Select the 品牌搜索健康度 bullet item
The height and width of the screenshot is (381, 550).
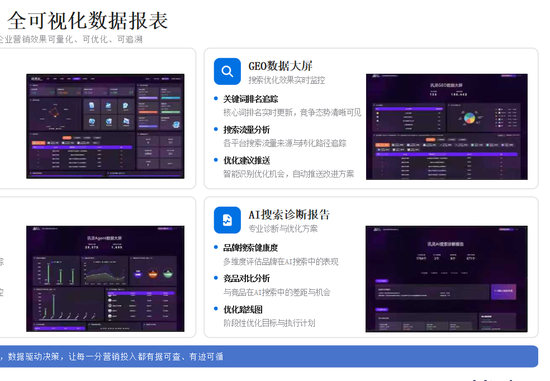click(250, 248)
